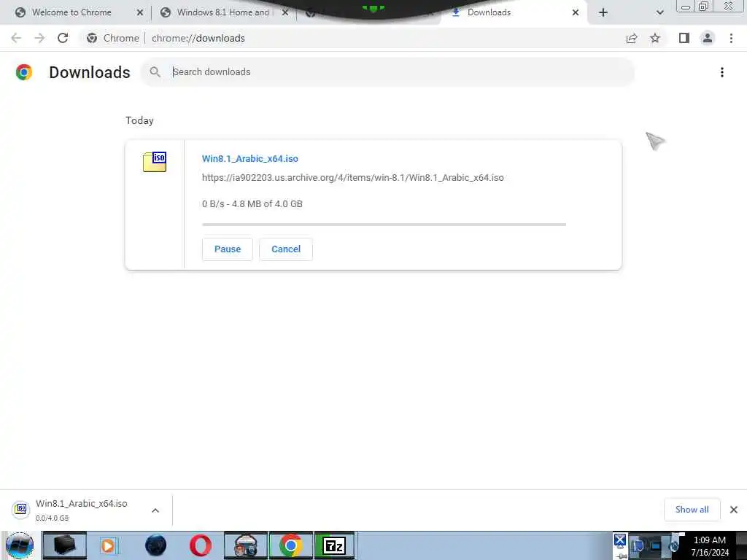The height and width of the screenshot is (560, 747).
Task: Click the ISO icon in the download shelf
Action: (x=20, y=509)
